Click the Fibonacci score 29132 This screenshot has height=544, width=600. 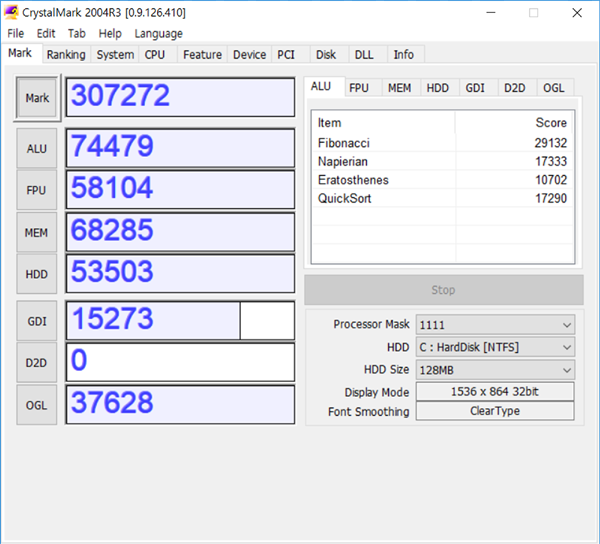coord(551,143)
